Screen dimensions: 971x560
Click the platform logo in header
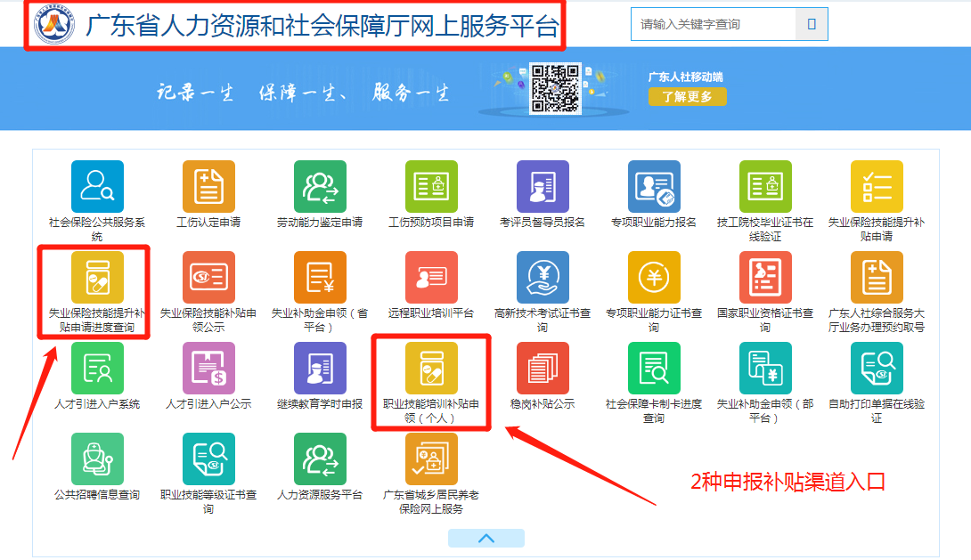tap(55, 26)
